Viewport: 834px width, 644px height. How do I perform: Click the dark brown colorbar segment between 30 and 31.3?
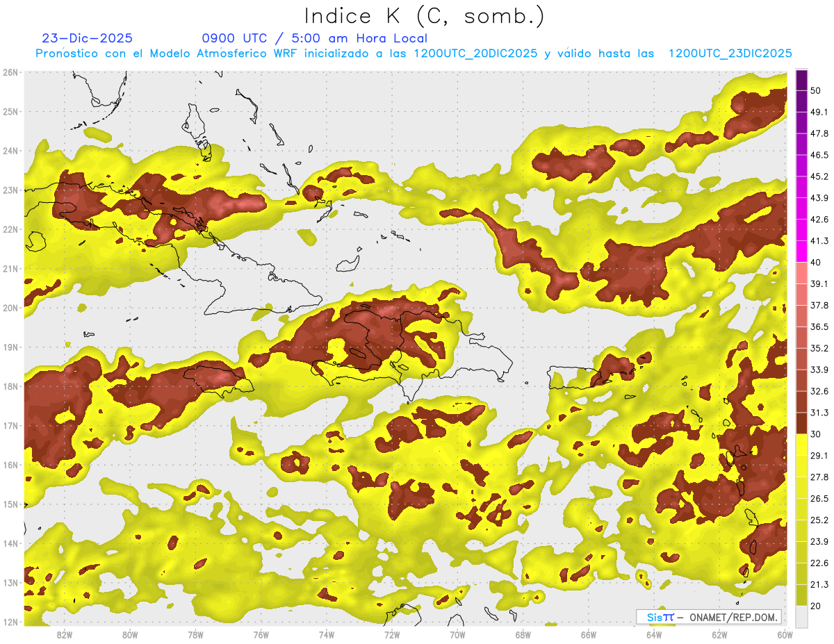coord(801,423)
